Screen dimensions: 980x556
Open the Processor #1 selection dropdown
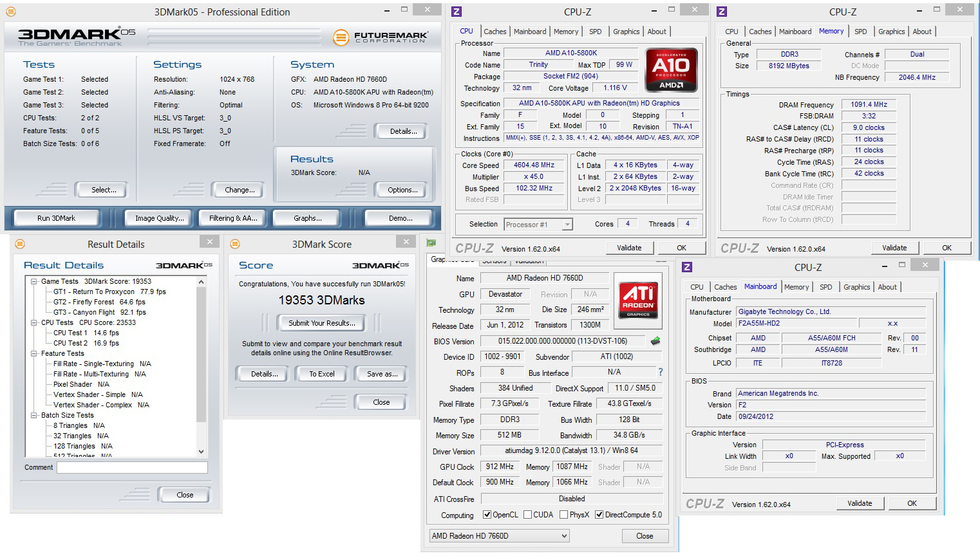(x=538, y=225)
